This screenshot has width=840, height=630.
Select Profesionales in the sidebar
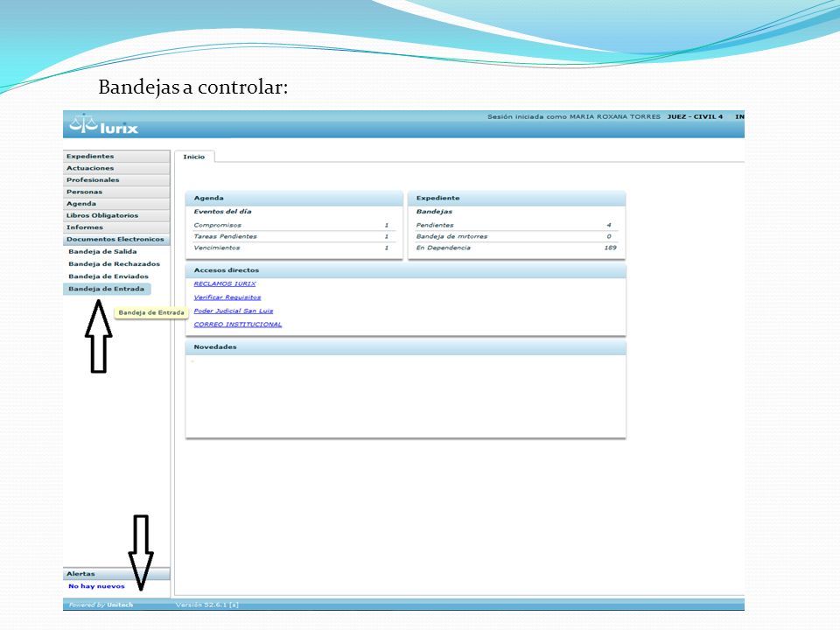click(116, 179)
